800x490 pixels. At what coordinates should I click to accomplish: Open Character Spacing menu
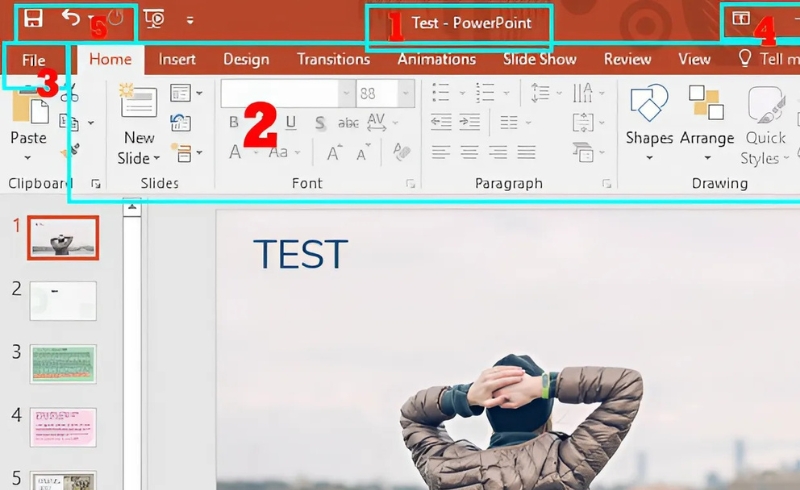(382, 122)
